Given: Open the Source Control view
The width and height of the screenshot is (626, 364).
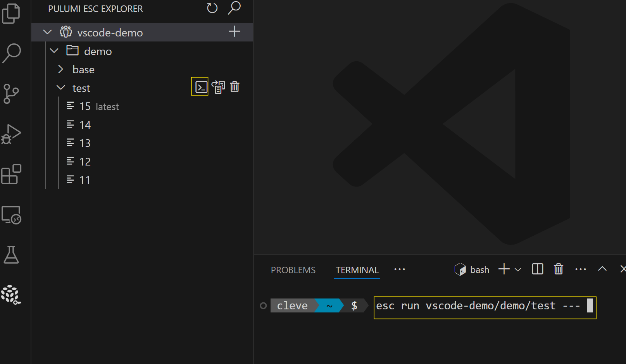Looking at the screenshot, I should coord(11,93).
